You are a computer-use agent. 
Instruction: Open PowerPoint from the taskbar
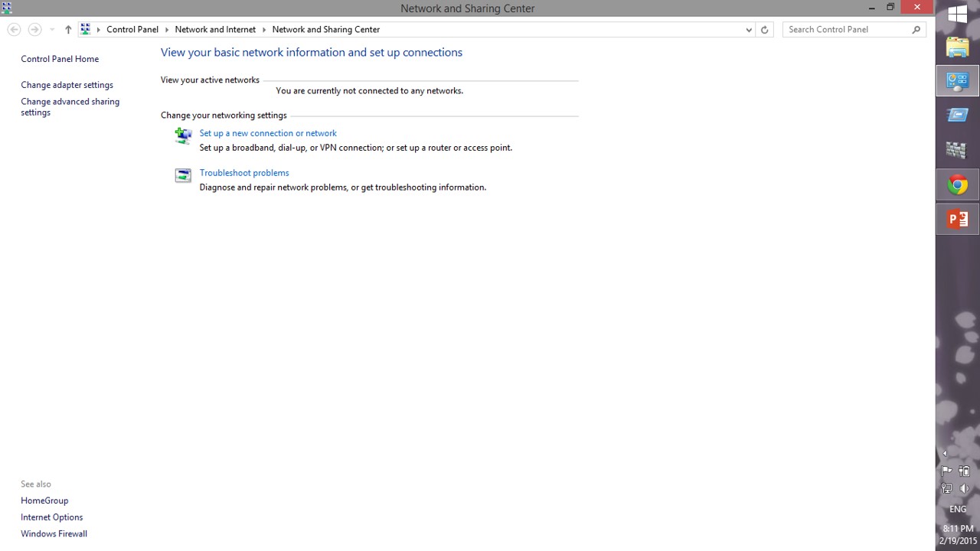(x=957, y=220)
